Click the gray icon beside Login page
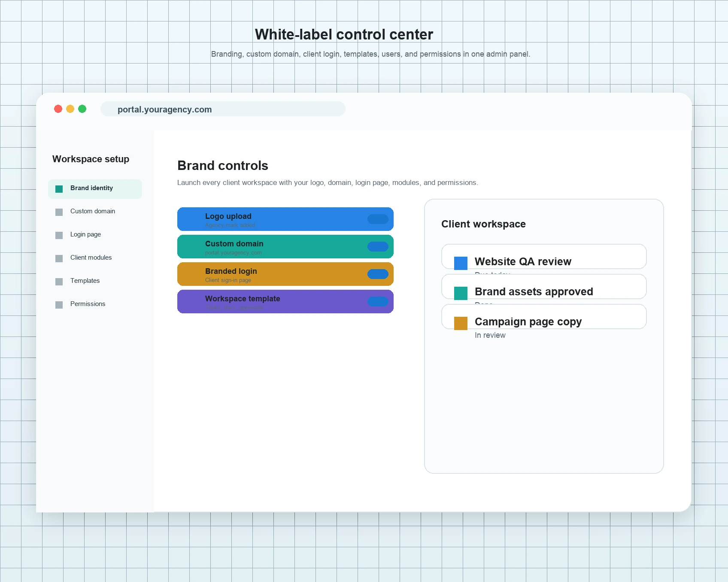Screen dimensions: 728x582 coord(59,235)
